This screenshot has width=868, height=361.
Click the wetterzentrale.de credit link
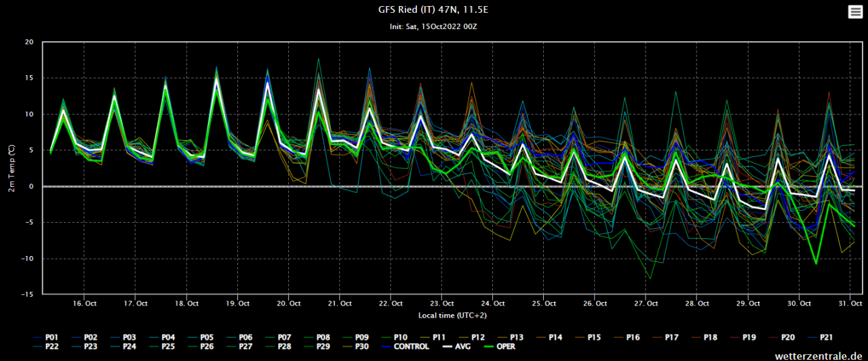click(819, 356)
